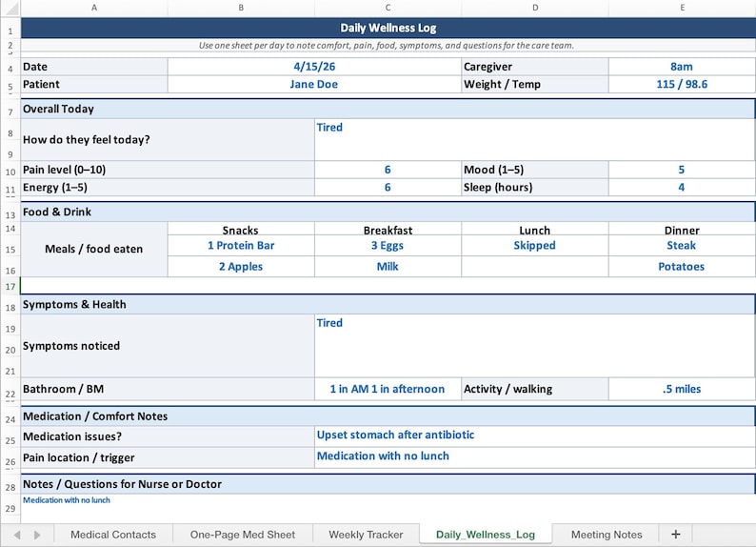
Task: Select Medication with no lunch in row 26
Action: [x=535, y=457]
